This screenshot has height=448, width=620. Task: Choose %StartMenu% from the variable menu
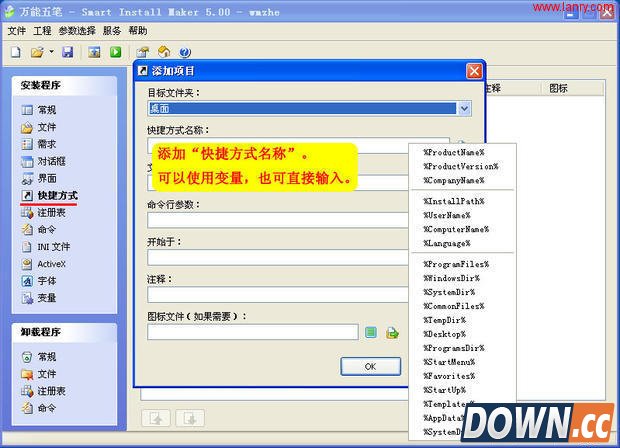pos(449,362)
